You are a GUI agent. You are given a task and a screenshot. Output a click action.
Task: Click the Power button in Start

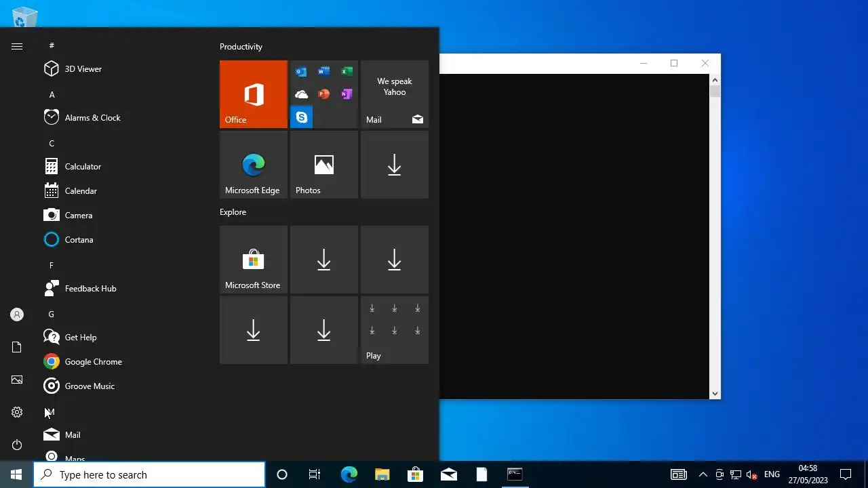(x=17, y=445)
